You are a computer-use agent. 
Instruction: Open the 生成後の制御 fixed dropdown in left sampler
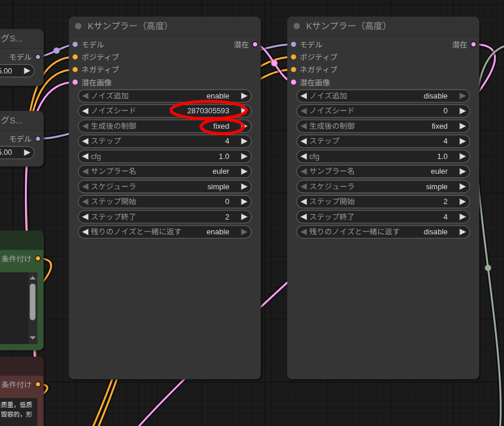coord(164,126)
